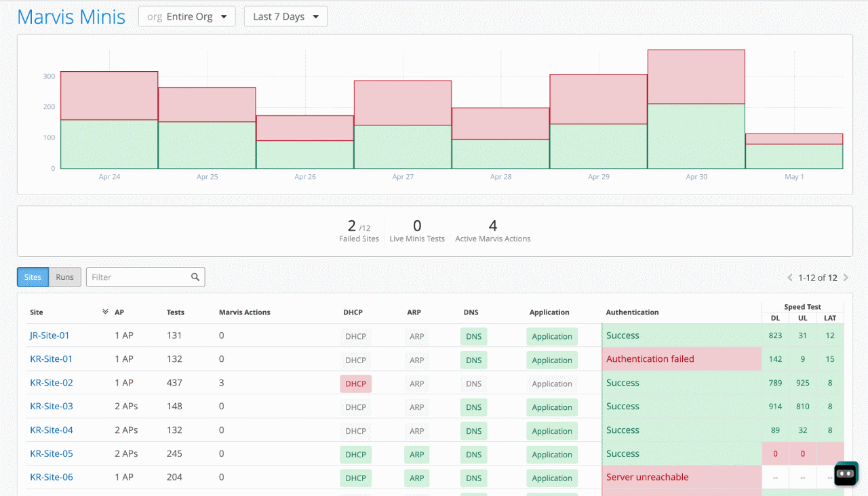Click the green DHCP badge for KR-Site-06

[x=355, y=478]
